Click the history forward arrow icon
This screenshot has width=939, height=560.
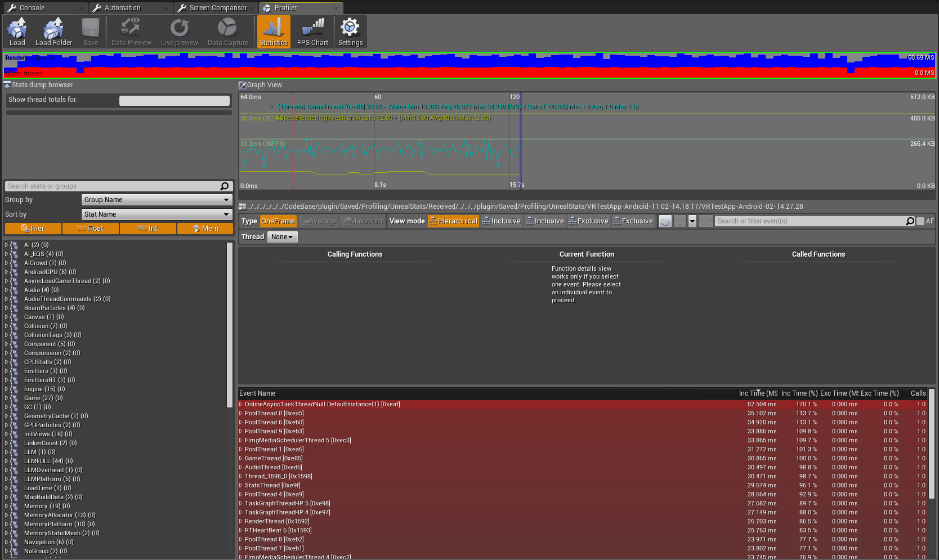pyautogui.click(x=680, y=221)
